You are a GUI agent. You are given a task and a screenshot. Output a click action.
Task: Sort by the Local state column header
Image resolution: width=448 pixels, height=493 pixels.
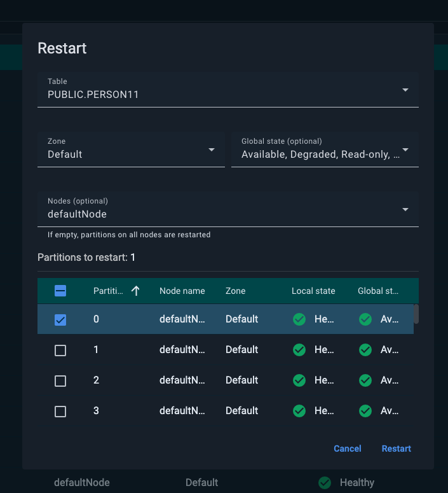coord(313,291)
